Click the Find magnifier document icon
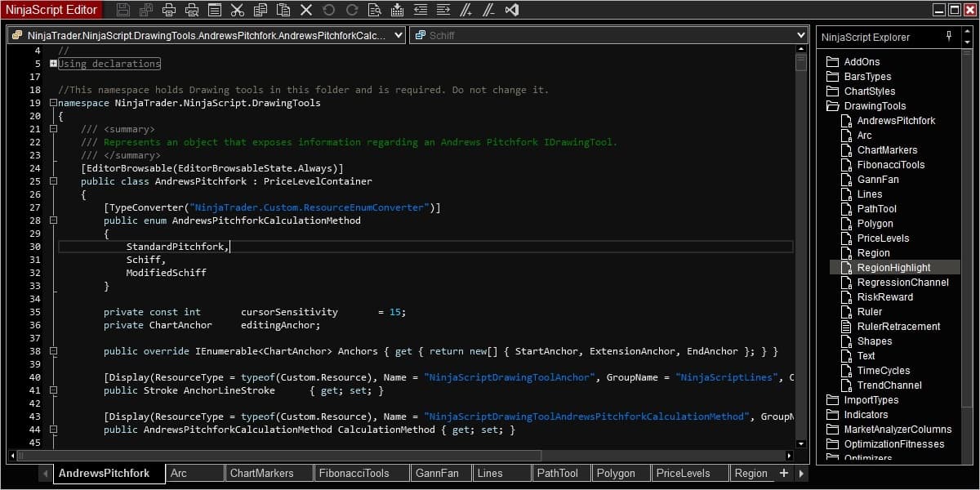 coord(374,10)
